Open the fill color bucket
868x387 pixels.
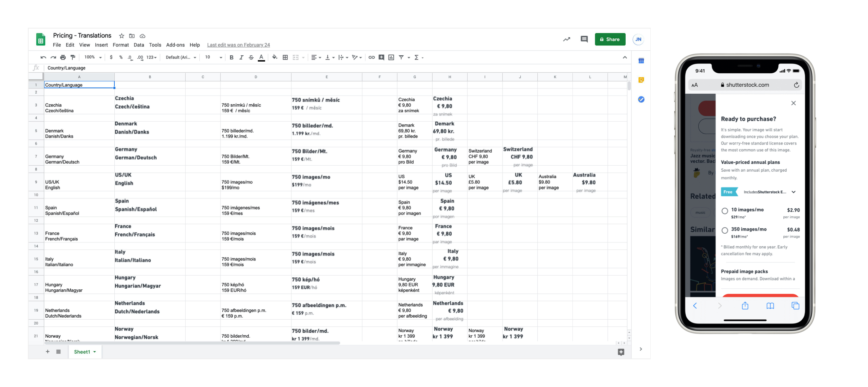[275, 57]
